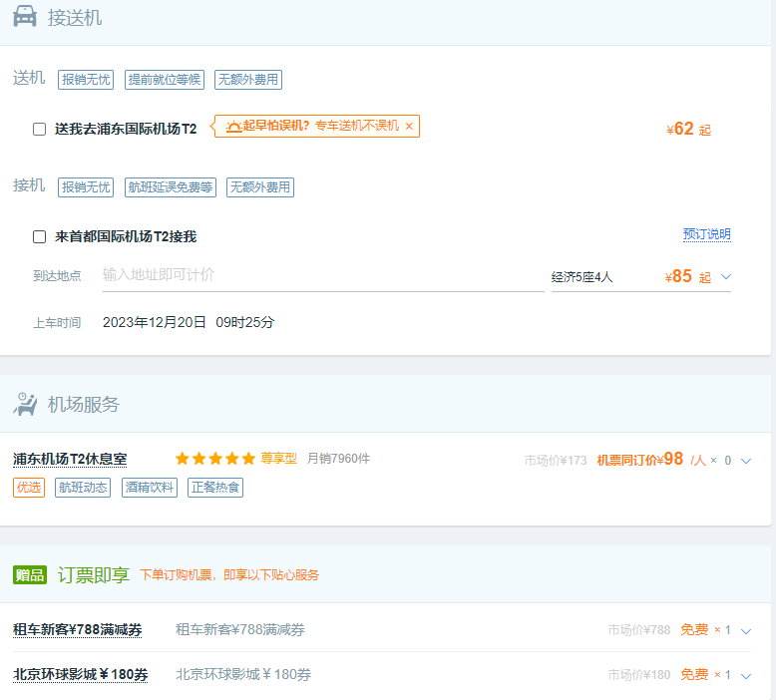
Task: Click the airport service seat icon
Action: [x=25, y=404]
